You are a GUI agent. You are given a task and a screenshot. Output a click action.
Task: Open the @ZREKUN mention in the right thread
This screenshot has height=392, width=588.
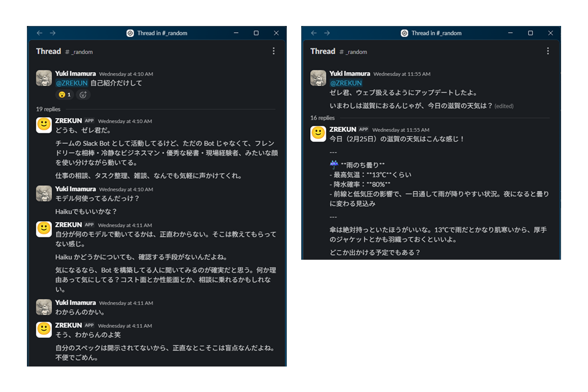345,83
